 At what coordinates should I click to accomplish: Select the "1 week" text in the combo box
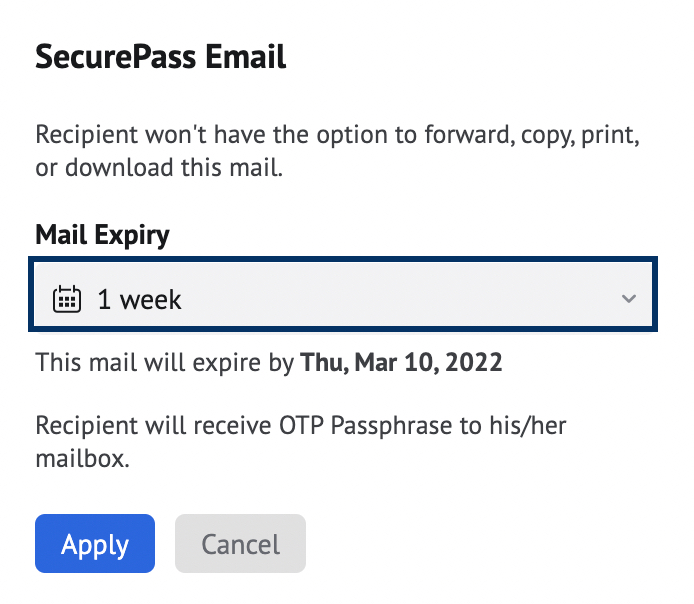point(139,298)
